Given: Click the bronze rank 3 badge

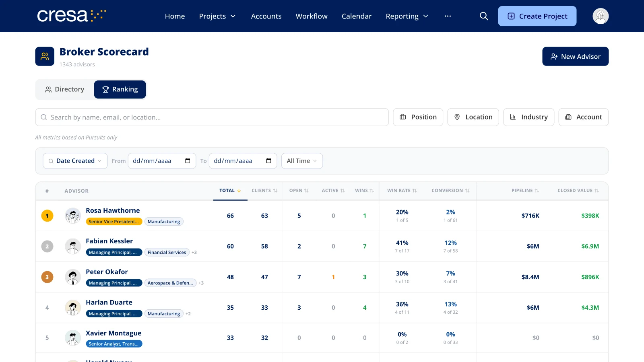Looking at the screenshot, I should (x=47, y=277).
